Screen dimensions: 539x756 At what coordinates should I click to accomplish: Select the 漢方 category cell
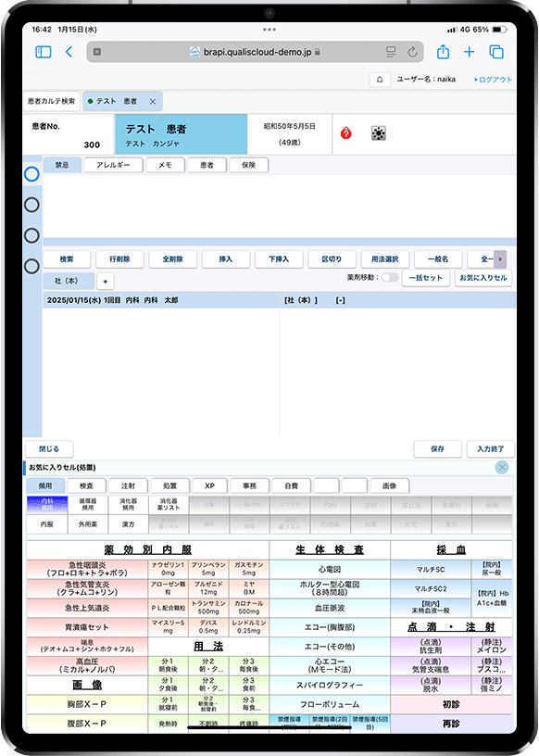[128, 524]
